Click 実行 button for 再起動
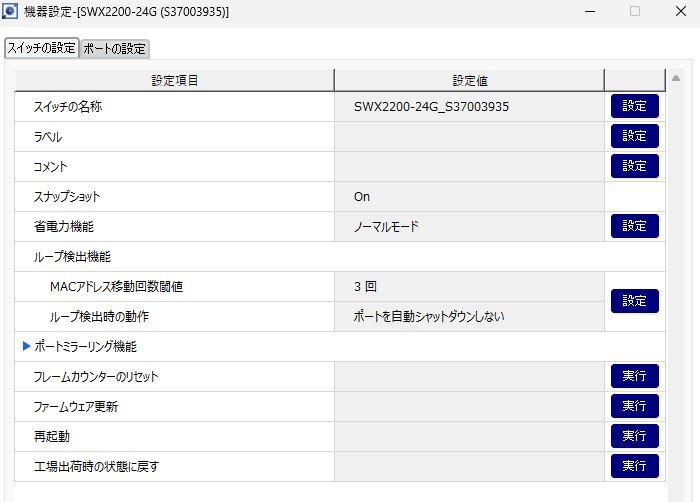 click(634, 436)
